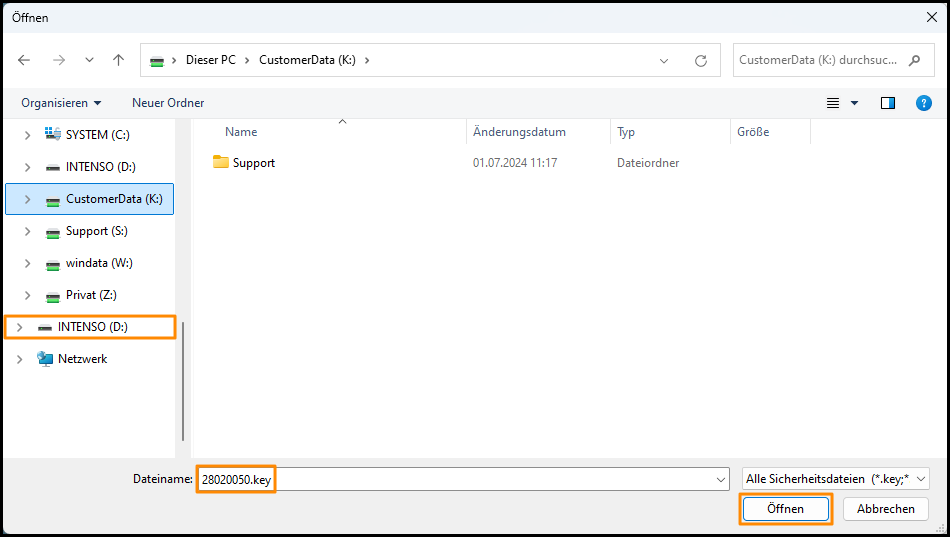
Task: Expand the Support (S:) tree node
Action: [27, 231]
